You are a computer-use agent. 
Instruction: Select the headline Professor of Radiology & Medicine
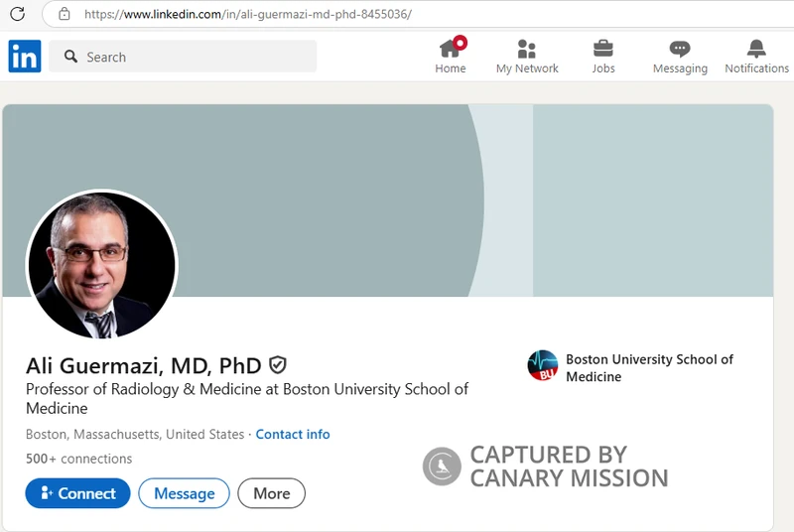point(247,398)
